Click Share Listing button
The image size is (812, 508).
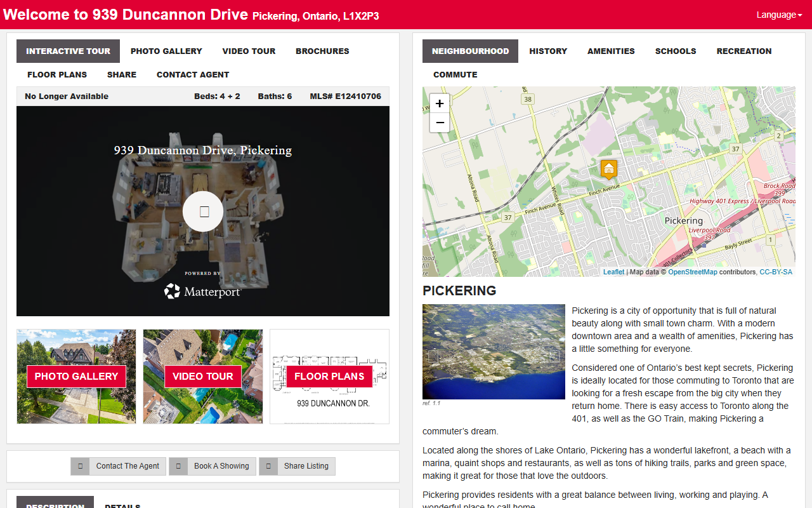click(x=297, y=466)
